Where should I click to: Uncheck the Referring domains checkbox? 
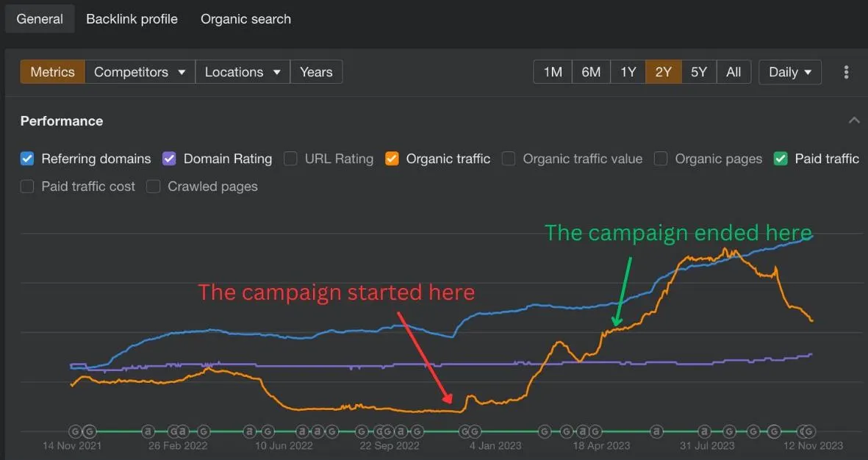pos(27,159)
